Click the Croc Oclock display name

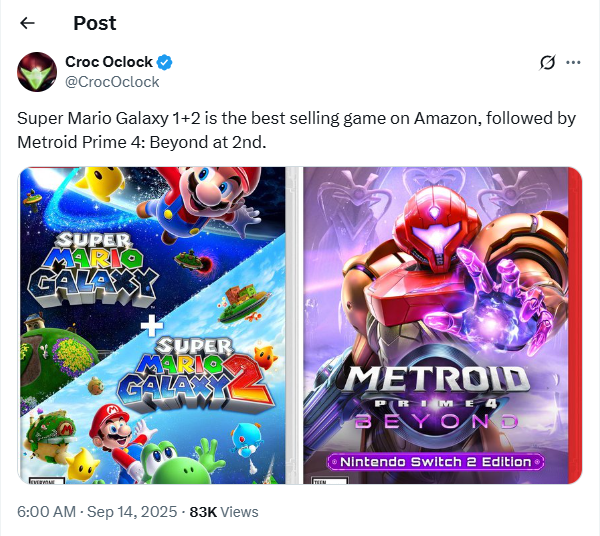pyautogui.click(x=108, y=62)
